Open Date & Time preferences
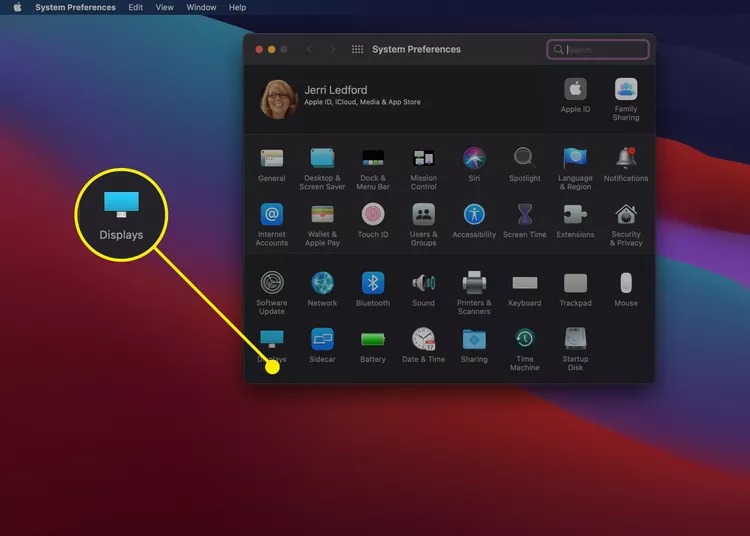Screen dimensions: 750x536 coord(423,345)
